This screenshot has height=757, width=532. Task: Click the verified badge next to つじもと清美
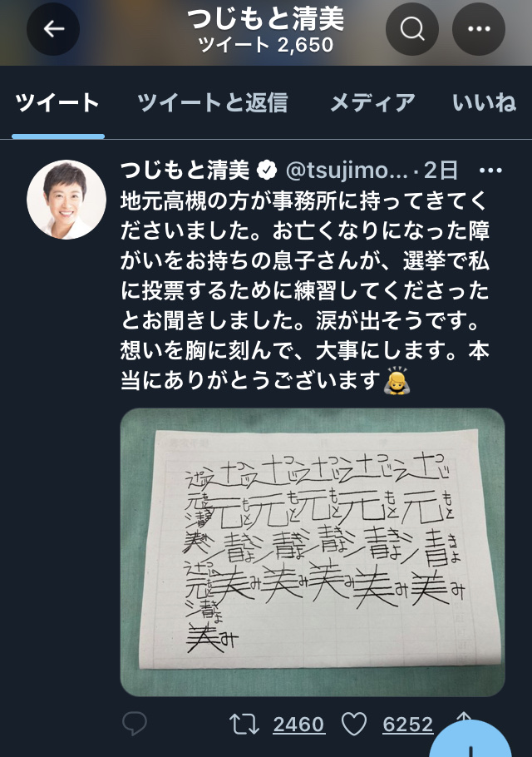pyautogui.click(x=267, y=171)
